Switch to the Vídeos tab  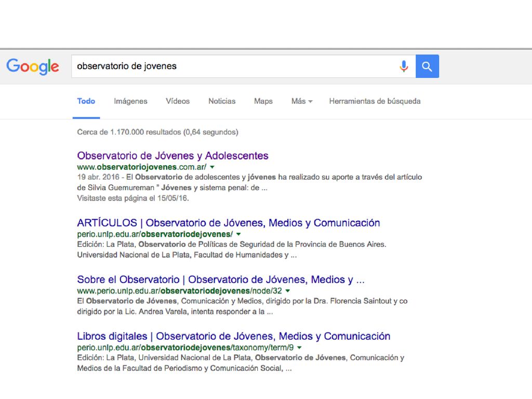[x=178, y=101]
